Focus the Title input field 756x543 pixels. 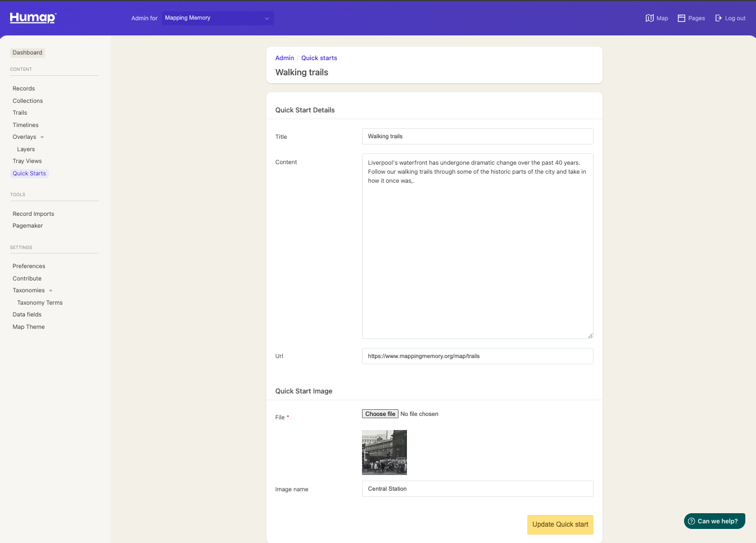[x=477, y=136]
